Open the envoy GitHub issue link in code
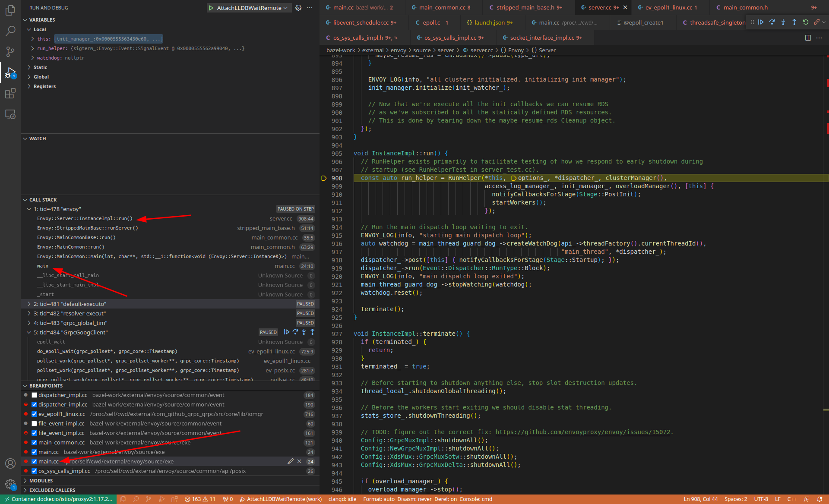This screenshot has width=829, height=504. click(x=582, y=432)
